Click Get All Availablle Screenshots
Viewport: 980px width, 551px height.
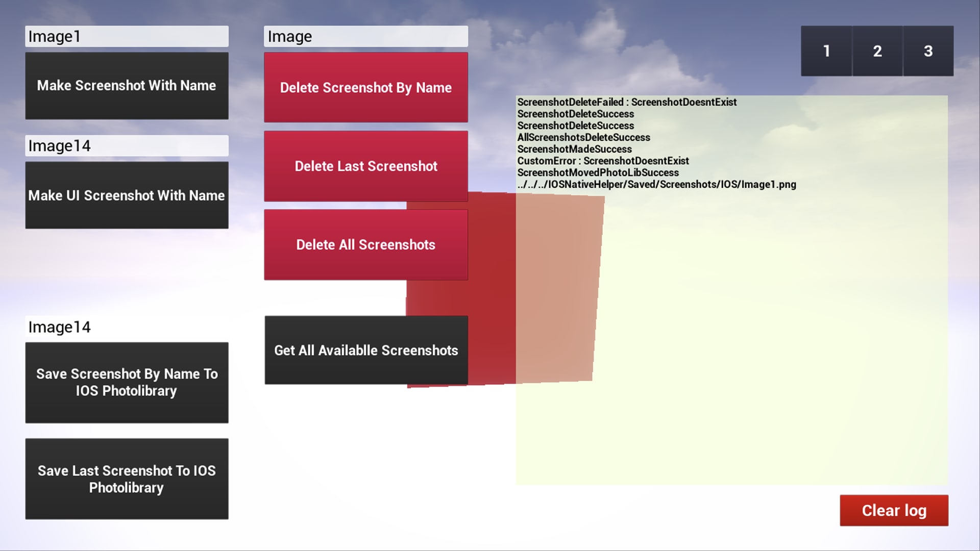pyautogui.click(x=365, y=350)
